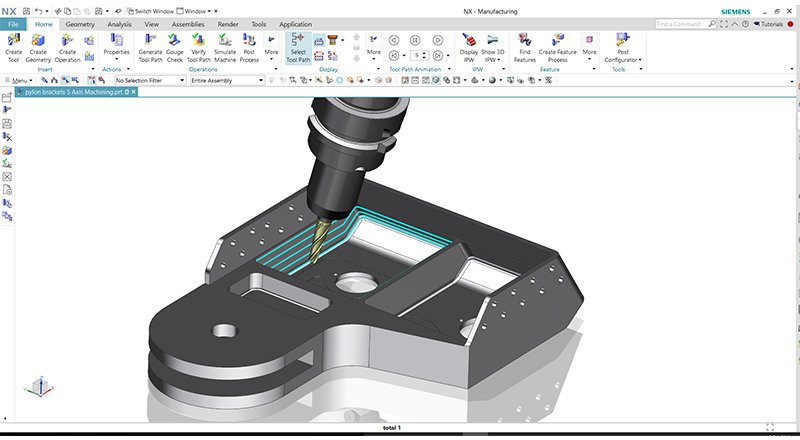Switch to the View tab
The width and height of the screenshot is (800, 440).
(152, 24)
